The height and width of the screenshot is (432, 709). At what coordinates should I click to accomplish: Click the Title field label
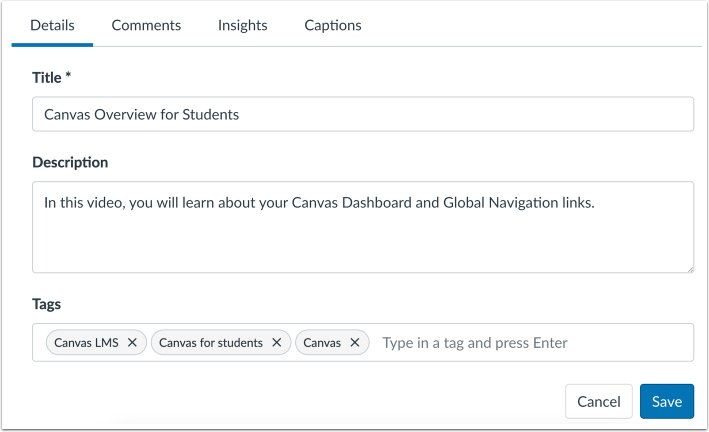click(x=51, y=77)
